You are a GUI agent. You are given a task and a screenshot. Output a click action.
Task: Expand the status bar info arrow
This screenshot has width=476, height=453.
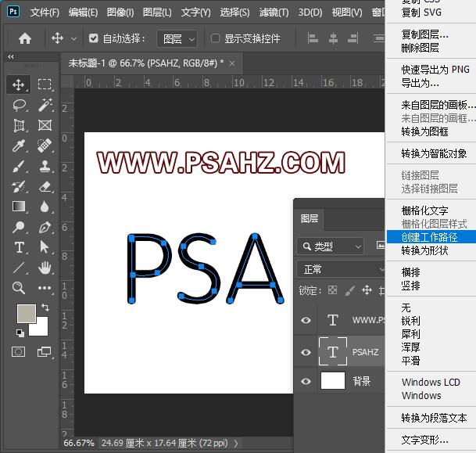(x=236, y=444)
